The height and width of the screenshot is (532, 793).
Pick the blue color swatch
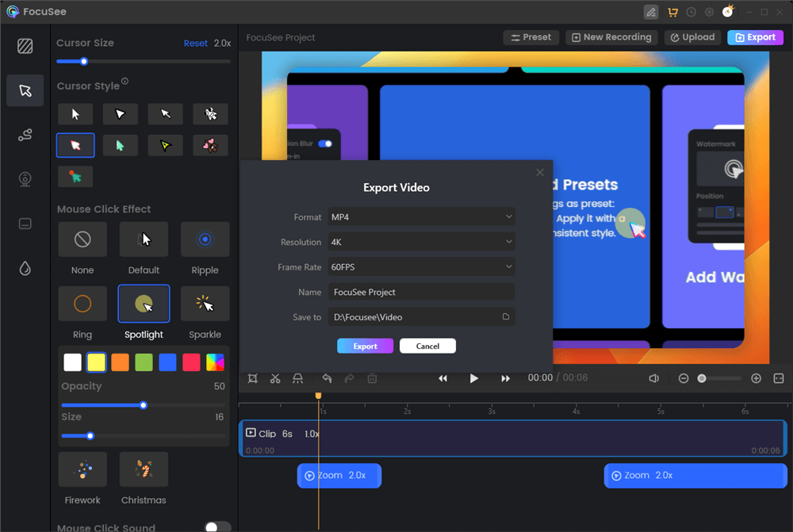tap(167, 362)
